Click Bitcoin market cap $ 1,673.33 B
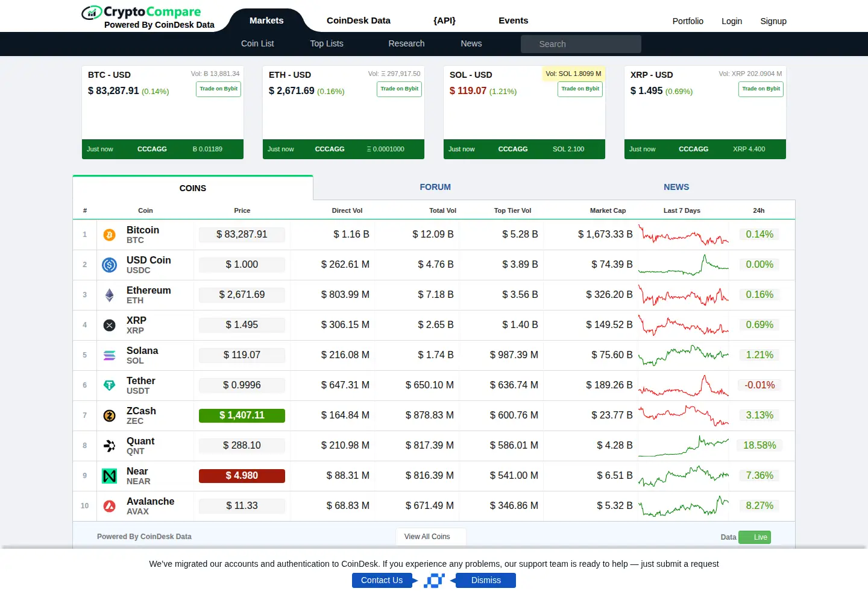 coord(605,235)
